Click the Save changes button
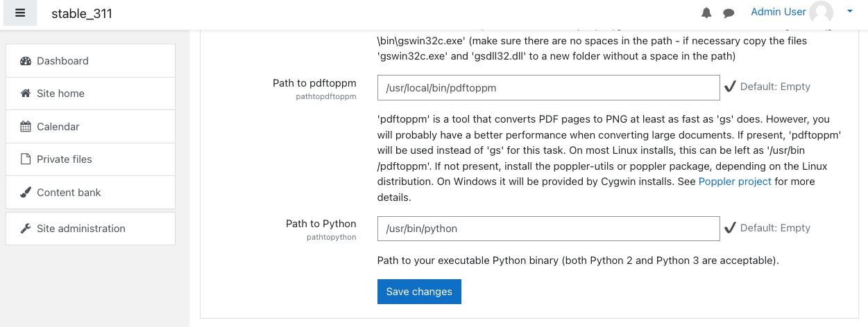 pyautogui.click(x=419, y=292)
